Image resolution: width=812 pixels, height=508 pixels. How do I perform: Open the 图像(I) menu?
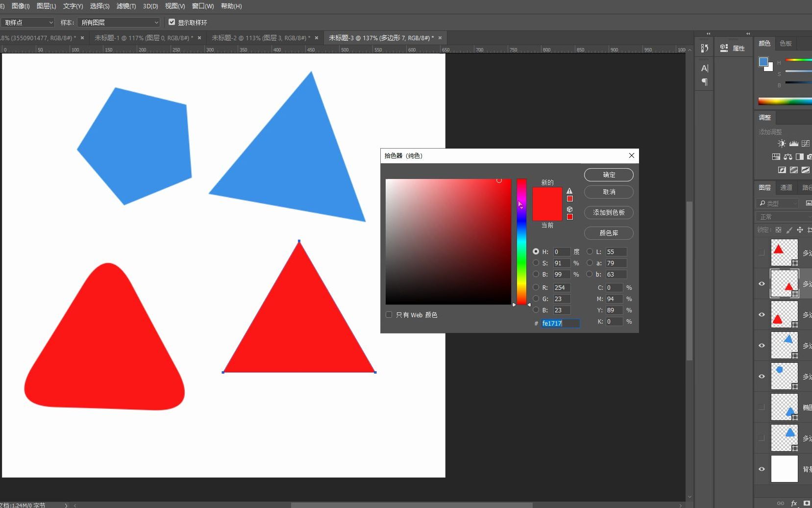click(21, 6)
